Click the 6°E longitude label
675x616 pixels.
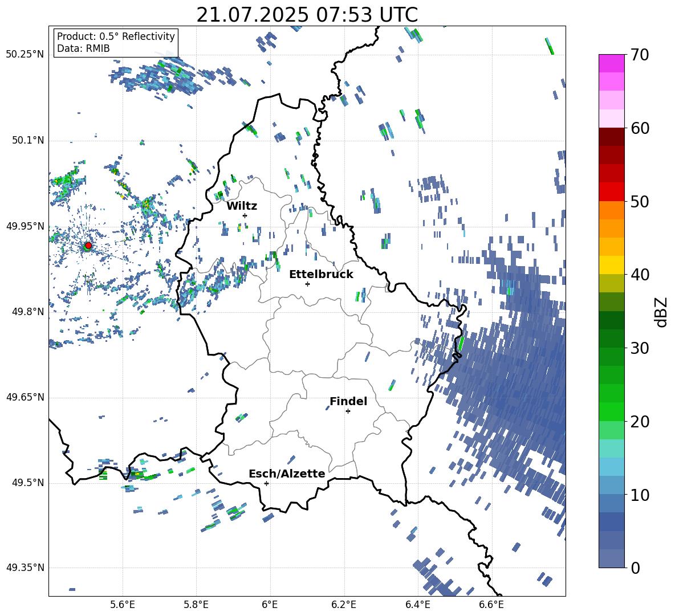click(270, 605)
